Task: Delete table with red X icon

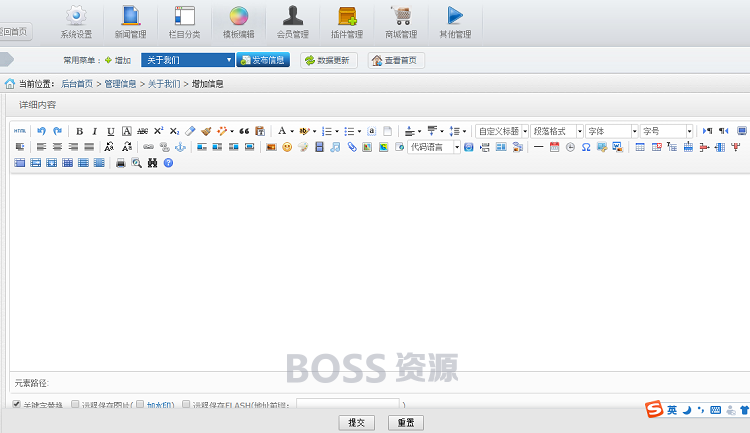Action: coord(656,147)
